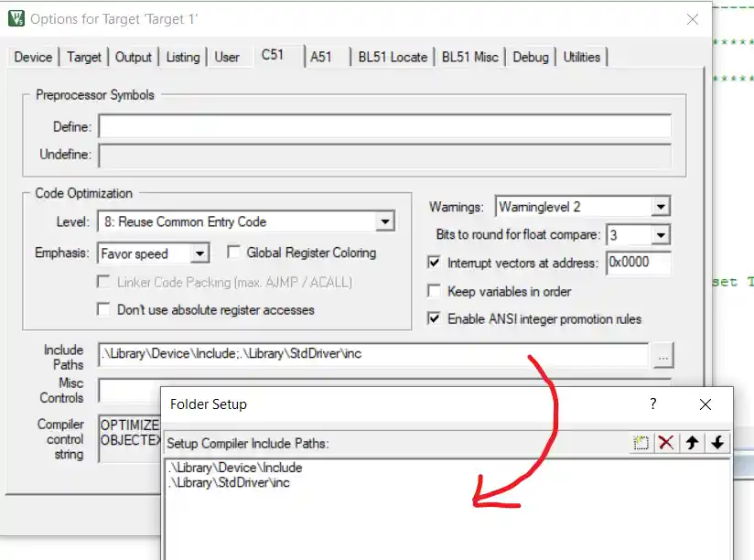754x560 pixels.
Task: Uncheck Interrupt vectors at address
Action: pos(435,264)
